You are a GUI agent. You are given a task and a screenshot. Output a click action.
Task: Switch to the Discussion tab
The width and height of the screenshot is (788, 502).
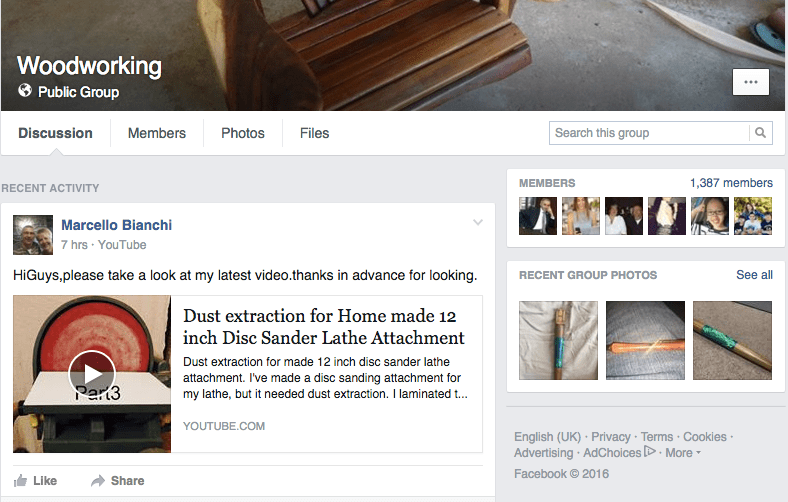pyautogui.click(x=55, y=133)
